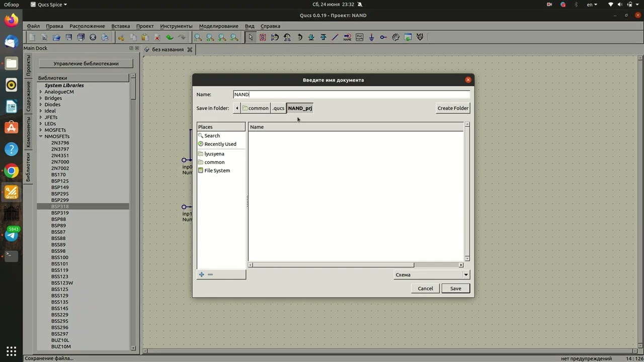The width and height of the screenshot is (644, 362).
Task: Click the Cancel button in dialog
Action: tap(425, 289)
